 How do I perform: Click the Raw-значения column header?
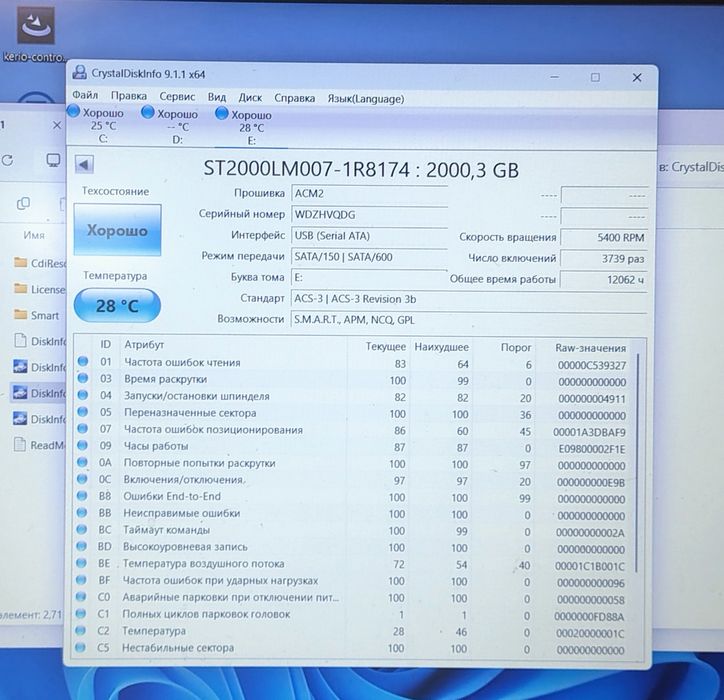coord(590,348)
